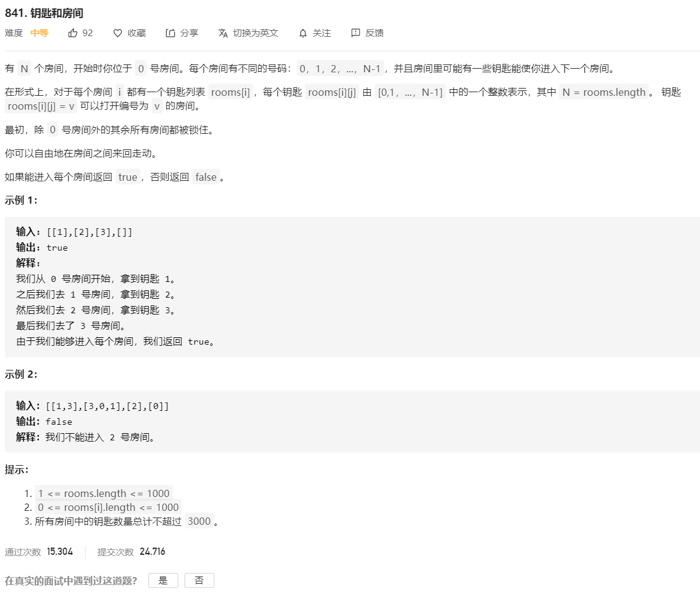Click the translate language icon
Viewport: 700px width, 594px height.
(223, 33)
